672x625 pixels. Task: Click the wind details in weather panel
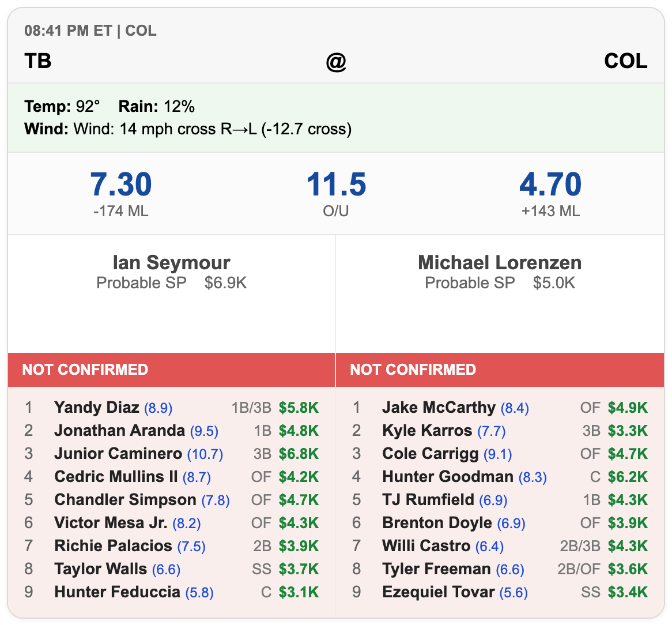[x=188, y=129]
